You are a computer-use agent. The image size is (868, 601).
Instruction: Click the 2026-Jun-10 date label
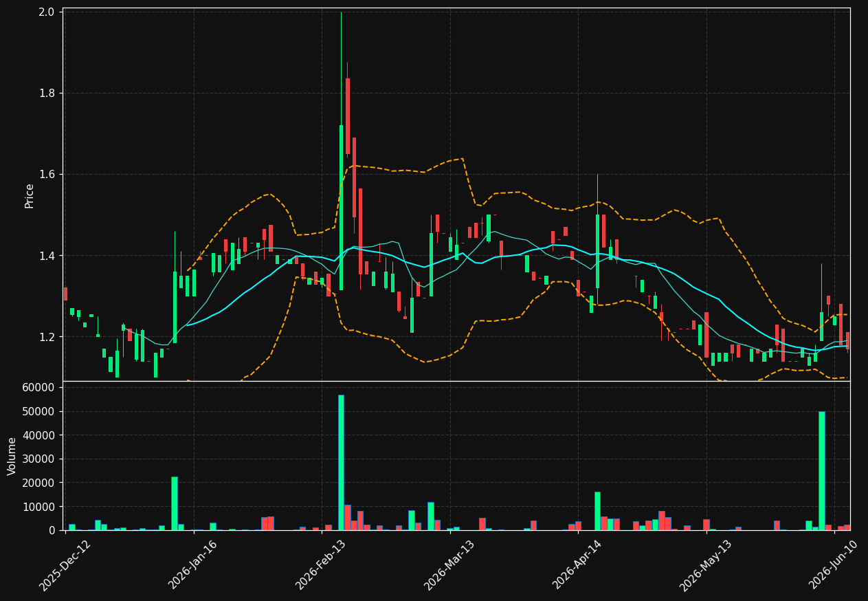834,565
